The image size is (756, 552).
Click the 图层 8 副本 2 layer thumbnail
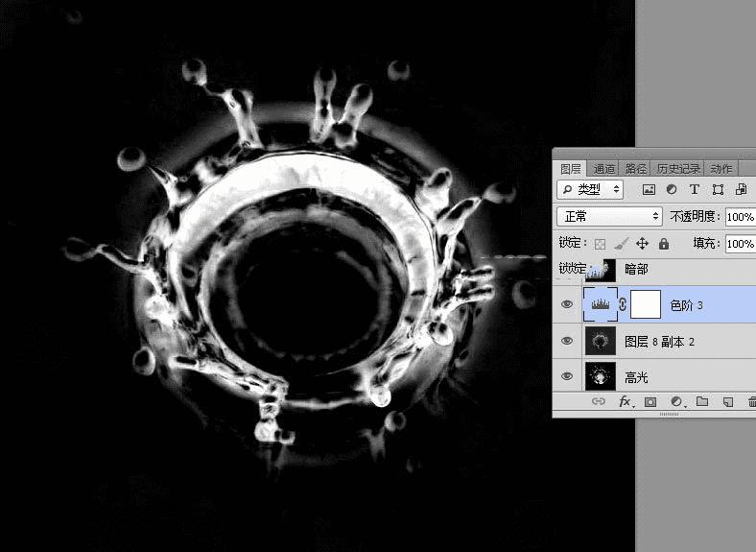(x=601, y=341)
